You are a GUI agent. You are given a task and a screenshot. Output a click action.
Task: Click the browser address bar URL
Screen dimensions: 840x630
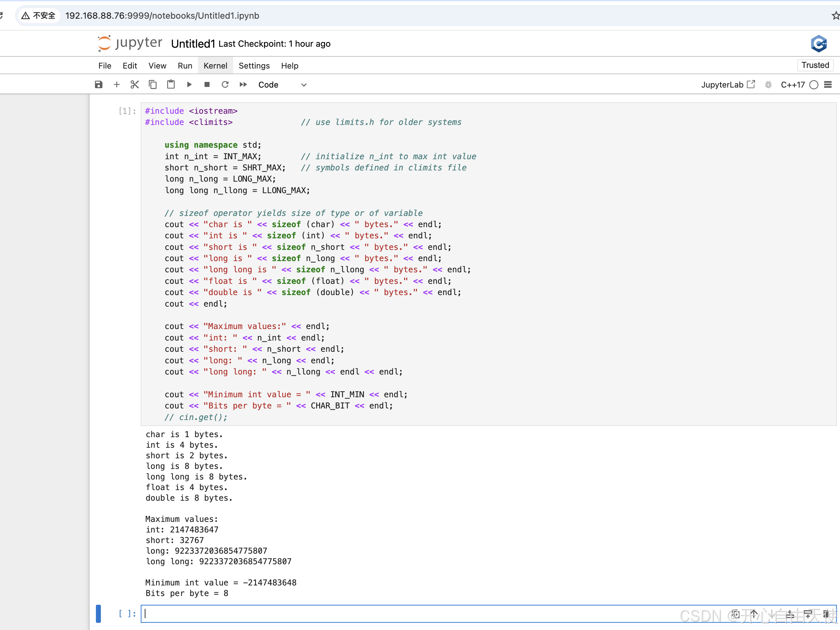coord(162,16)
